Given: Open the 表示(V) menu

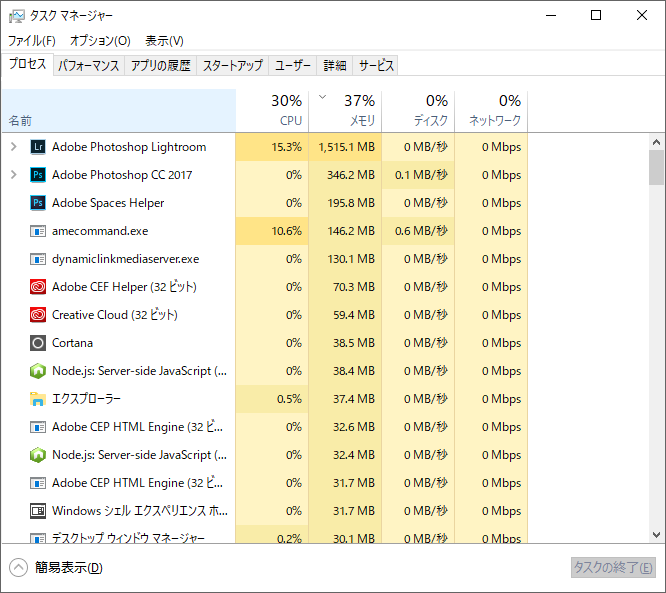Looking at the screenshot, I should click(164, 41).
